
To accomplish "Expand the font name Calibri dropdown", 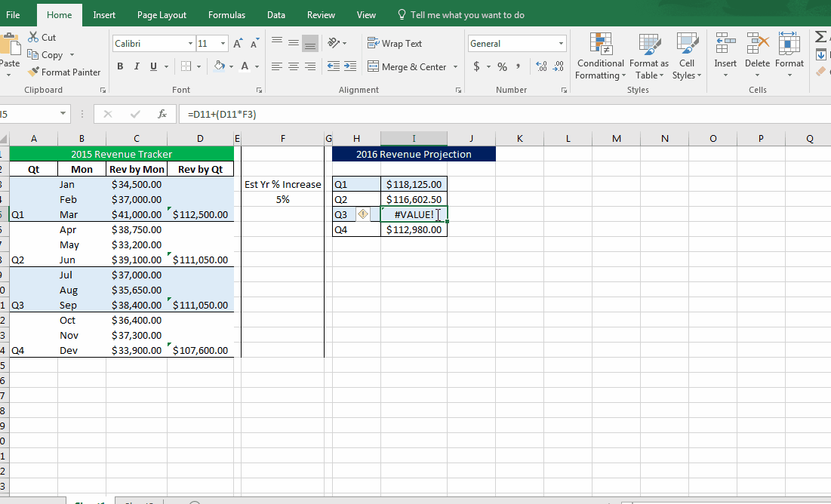I will [x=190, y=44].
